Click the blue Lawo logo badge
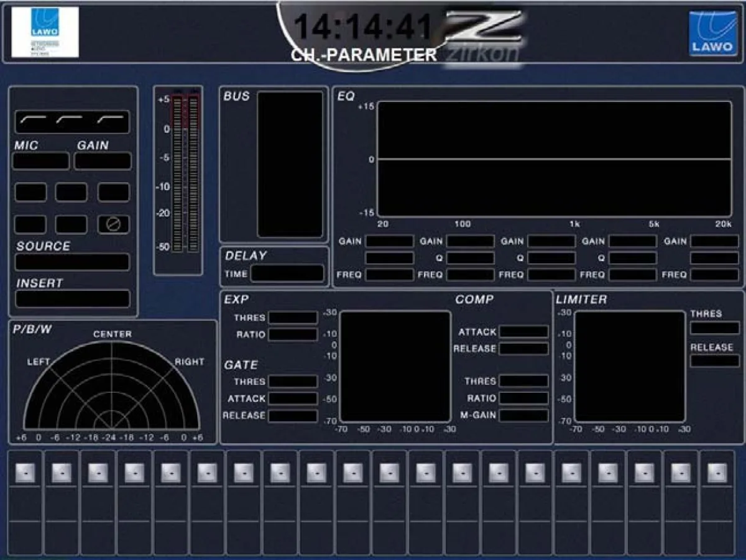746x560 pixels. [712, 34]
